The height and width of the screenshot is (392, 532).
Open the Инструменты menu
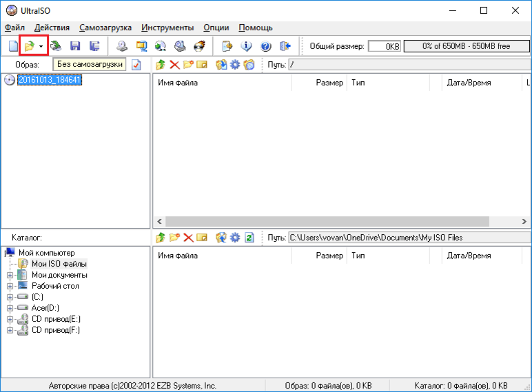(167, 28)
